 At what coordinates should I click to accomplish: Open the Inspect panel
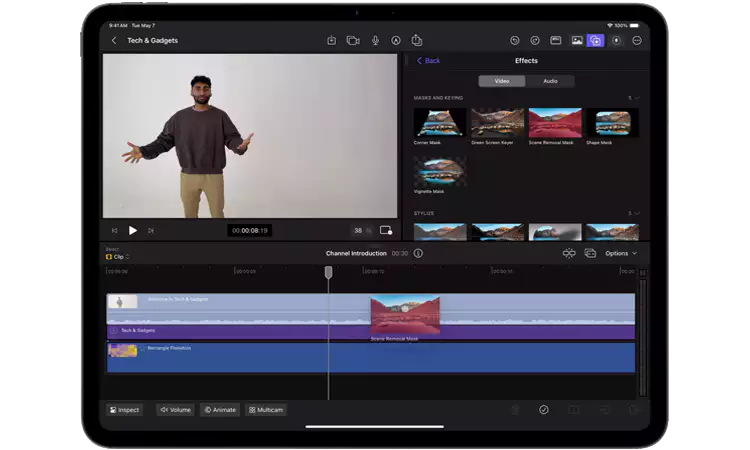124,410
